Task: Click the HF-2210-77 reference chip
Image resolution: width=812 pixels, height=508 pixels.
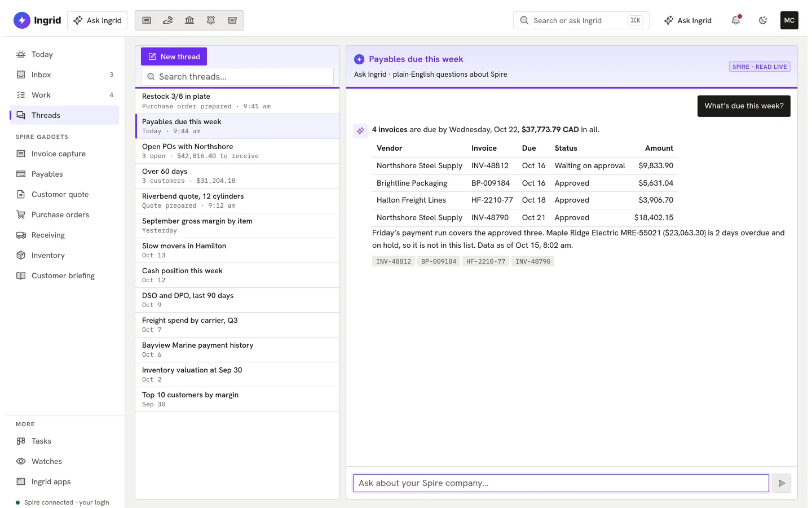Action: (x=486, y=261)
